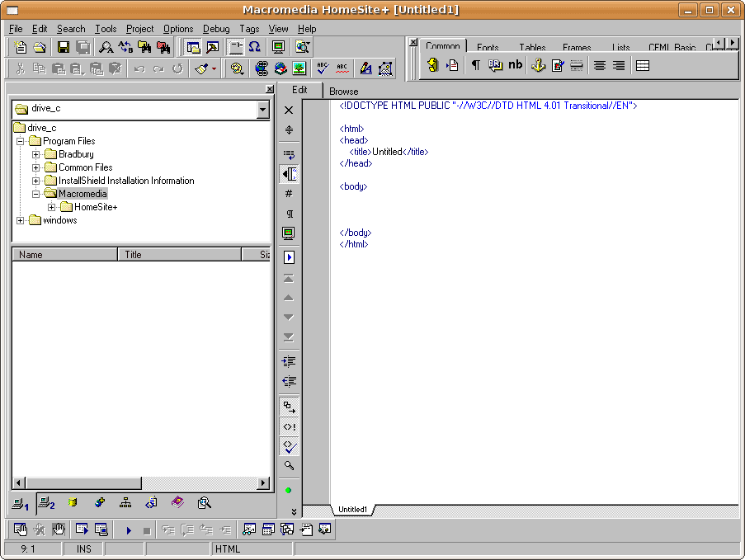
Task: Open the Help book resource tab
Action: click(177, 502)
